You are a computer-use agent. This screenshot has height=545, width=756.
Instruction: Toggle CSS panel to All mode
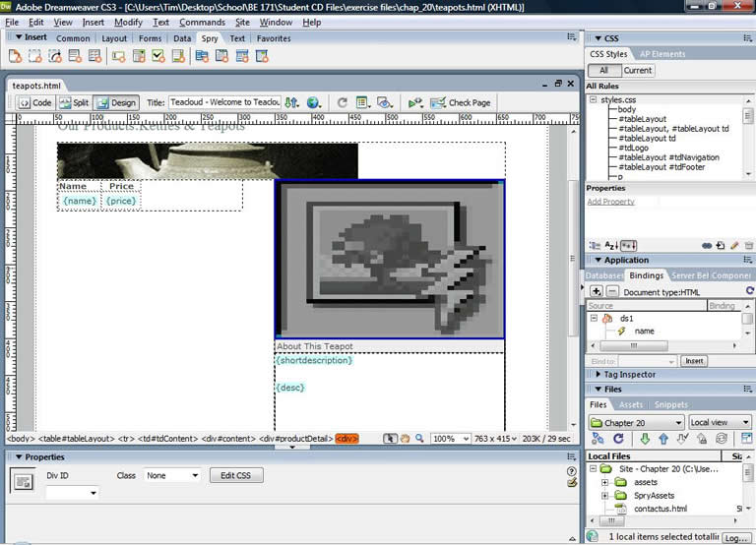[x=603, y=71]
